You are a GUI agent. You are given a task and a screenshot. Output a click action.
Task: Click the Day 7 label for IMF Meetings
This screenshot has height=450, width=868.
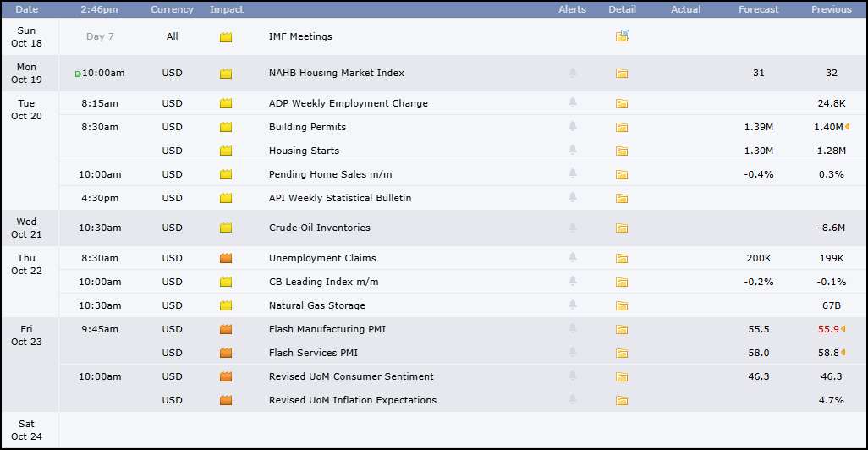[x=100, y=36]
